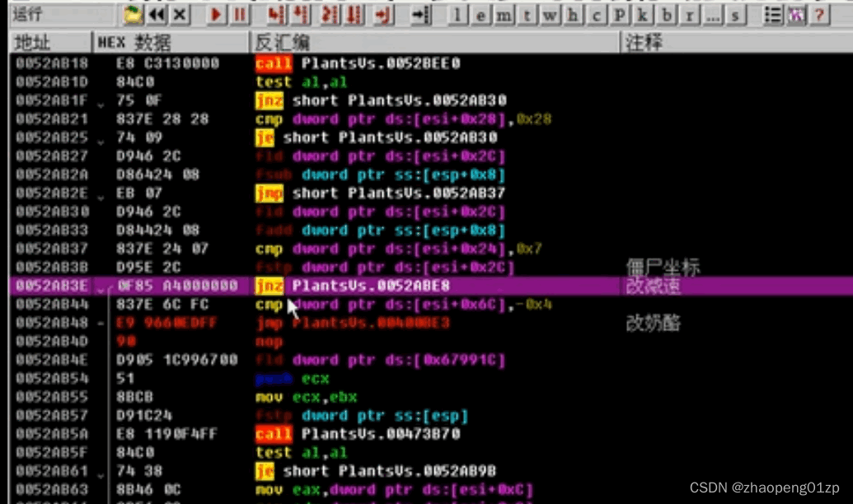
Task: Click the 改奶酪 comment
Action: pos(654,322)
